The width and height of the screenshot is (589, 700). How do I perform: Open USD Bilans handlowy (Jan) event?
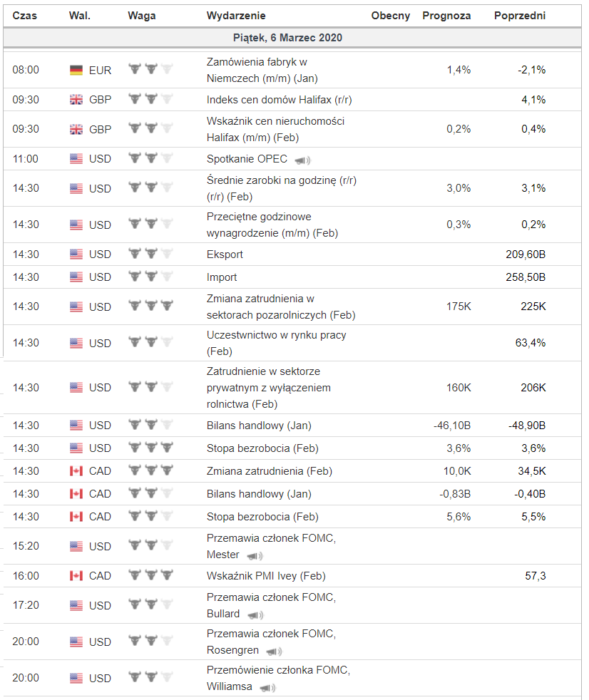259,425
